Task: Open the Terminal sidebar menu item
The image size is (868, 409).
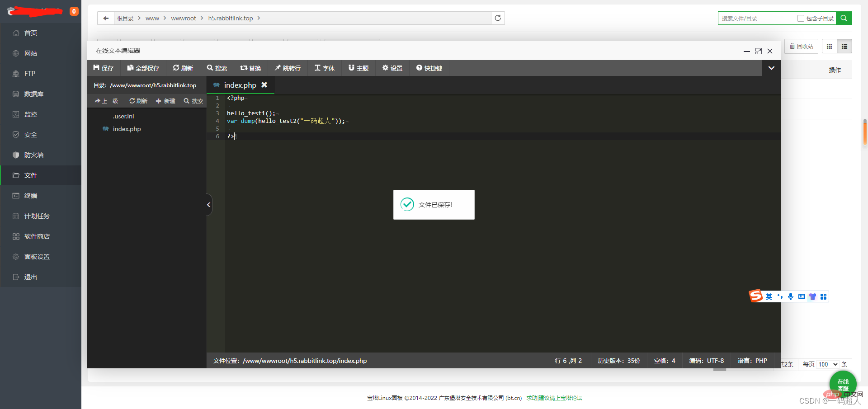Action: [x=31, y=196]
